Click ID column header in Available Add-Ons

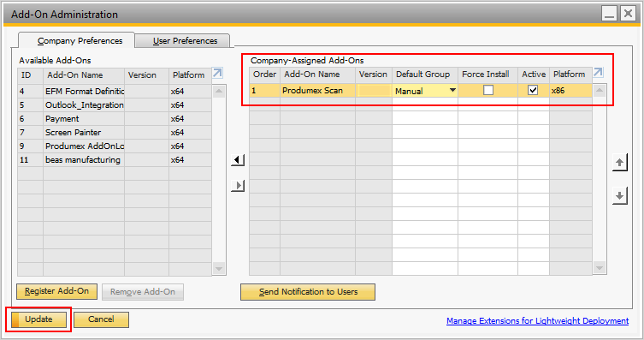point(31,75)
